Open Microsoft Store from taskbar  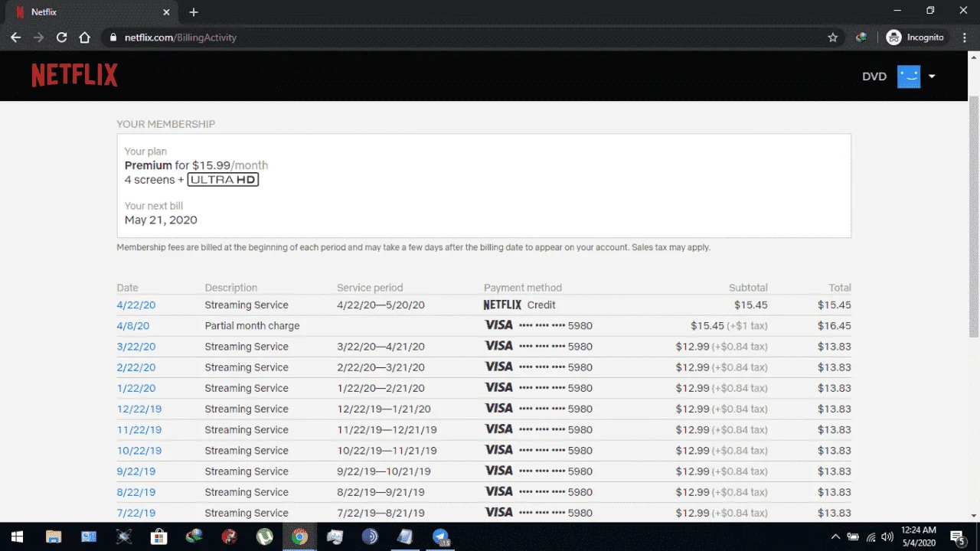click(158, 536)
